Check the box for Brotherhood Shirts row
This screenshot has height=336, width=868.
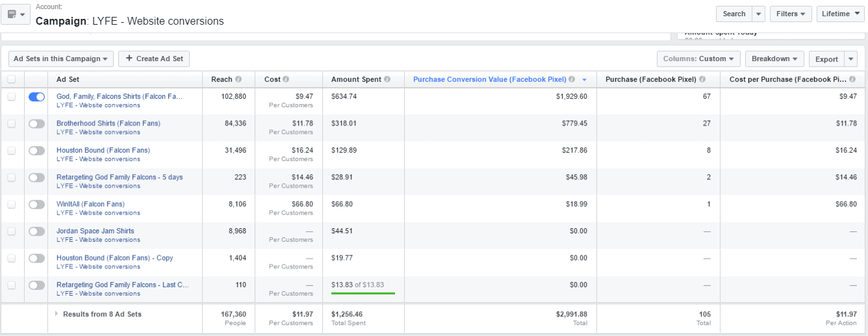click(x=11, y=123)
